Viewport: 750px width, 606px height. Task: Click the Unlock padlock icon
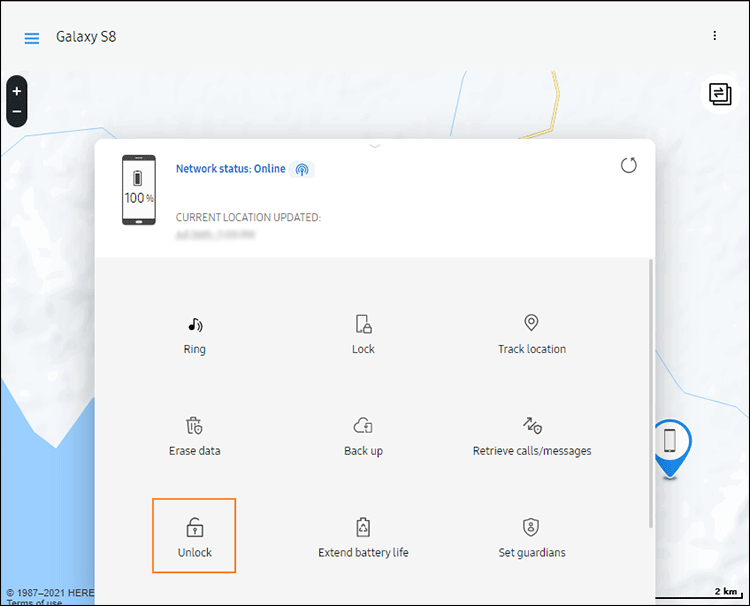click(x=195, y=527)
